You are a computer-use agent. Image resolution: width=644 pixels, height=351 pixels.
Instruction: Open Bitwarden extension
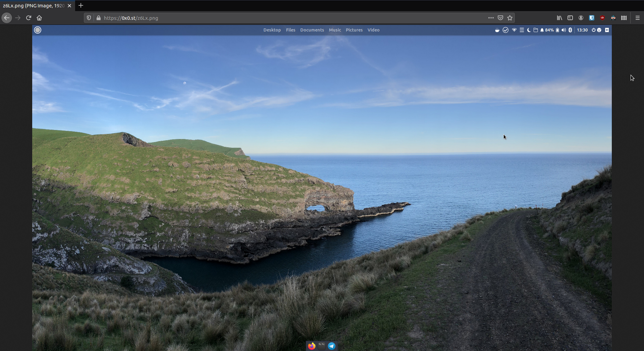[x=592, y=18]
